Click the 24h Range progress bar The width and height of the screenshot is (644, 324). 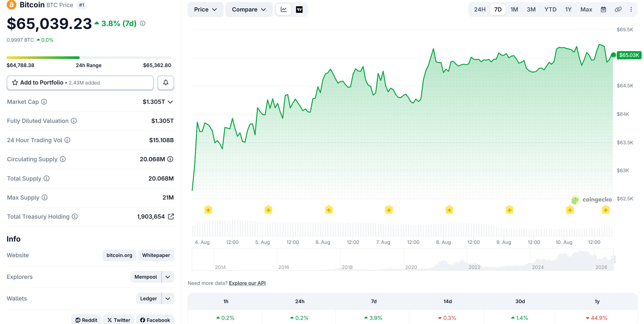click(x=89, y=58)
